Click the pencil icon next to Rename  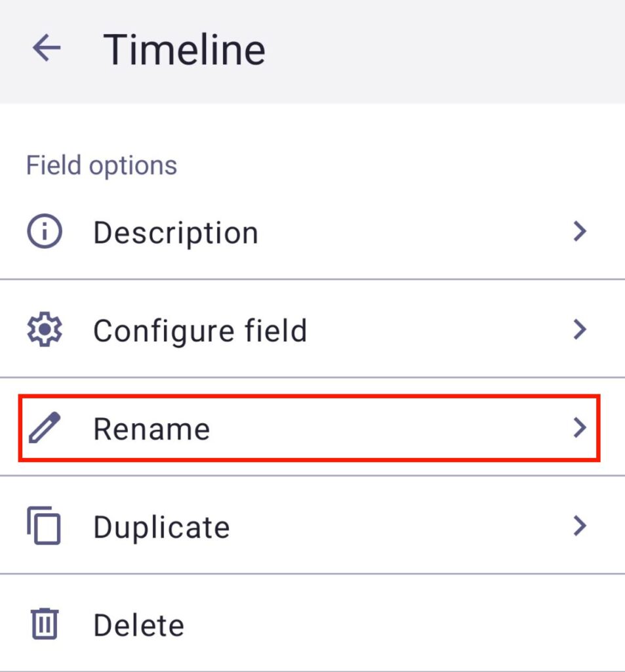[x=44, y=429]
